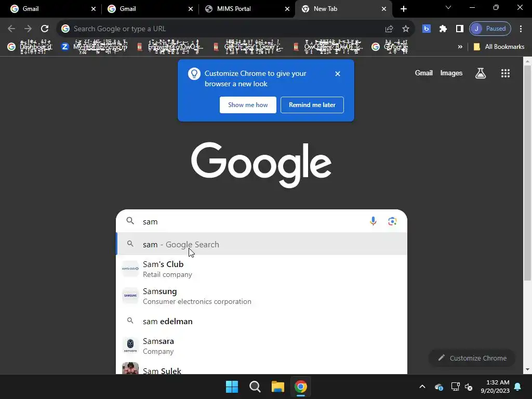Toggle the Chrome side panel icon
Image resolution: width=532 pixels, height=399 pixels.
click(x=459, y=29)
